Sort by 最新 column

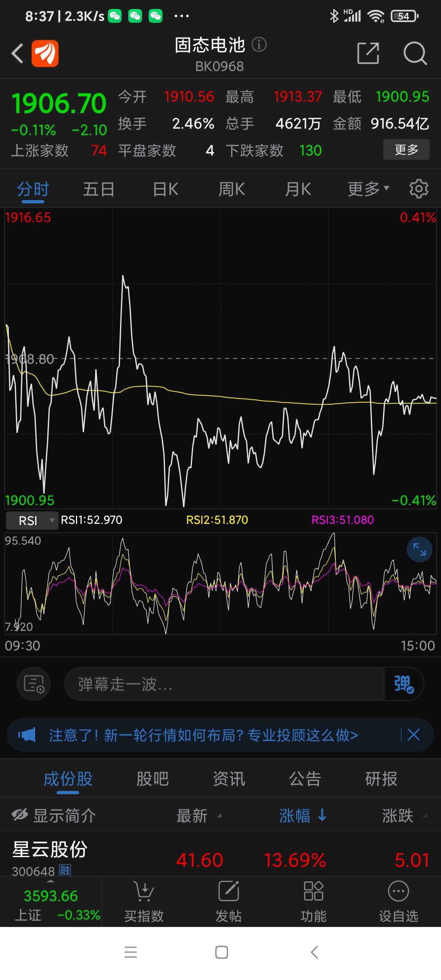click(198, 816)
